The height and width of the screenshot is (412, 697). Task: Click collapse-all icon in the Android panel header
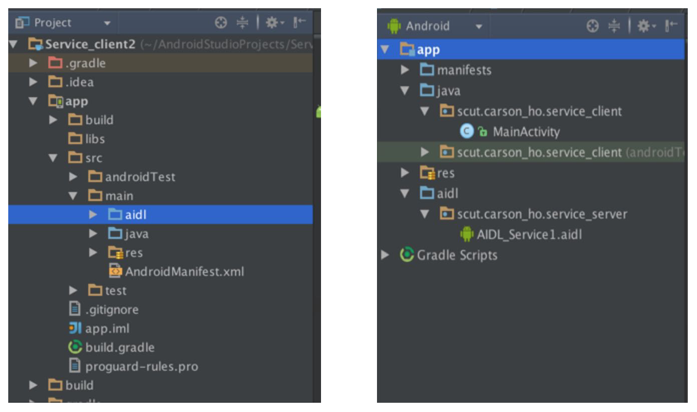pyautogui.click(x=615, y=26)
